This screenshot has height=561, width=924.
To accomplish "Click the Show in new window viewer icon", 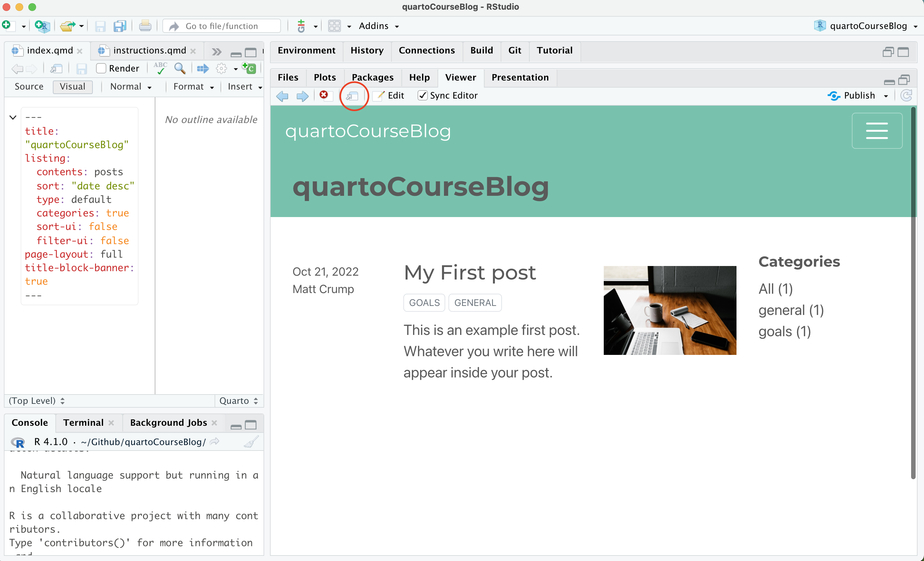I will [352, 96].
